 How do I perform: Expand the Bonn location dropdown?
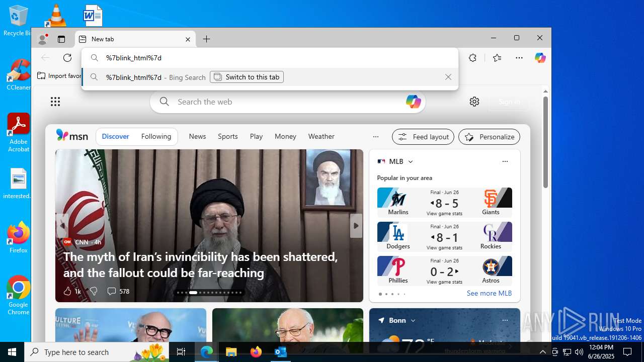413,320
